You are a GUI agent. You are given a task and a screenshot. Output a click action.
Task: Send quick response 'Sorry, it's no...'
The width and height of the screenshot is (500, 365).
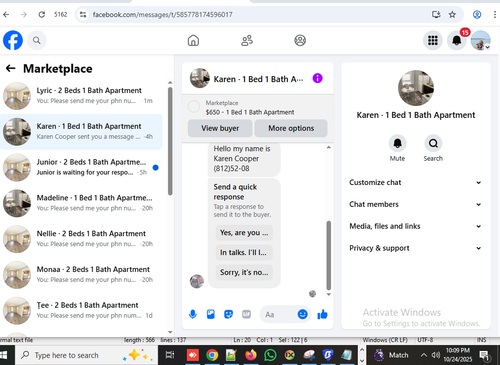pyautogui.click(x=244, y=272)
